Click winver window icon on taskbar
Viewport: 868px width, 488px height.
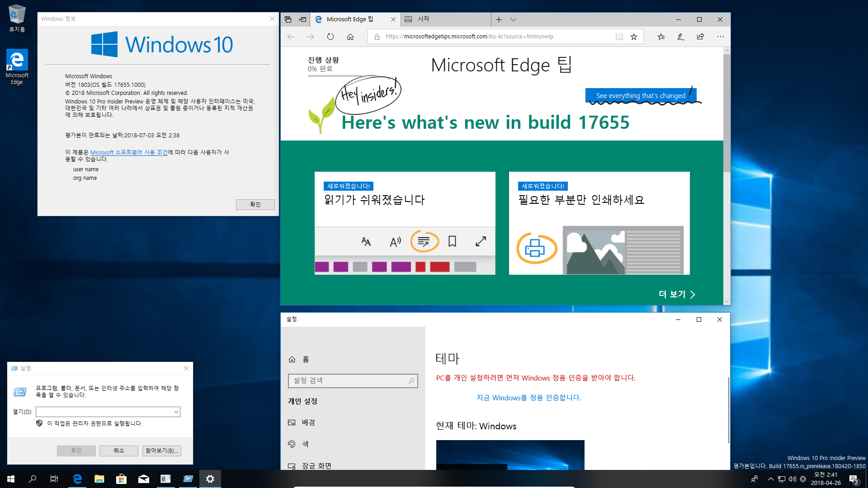click(x=165, y=479)
